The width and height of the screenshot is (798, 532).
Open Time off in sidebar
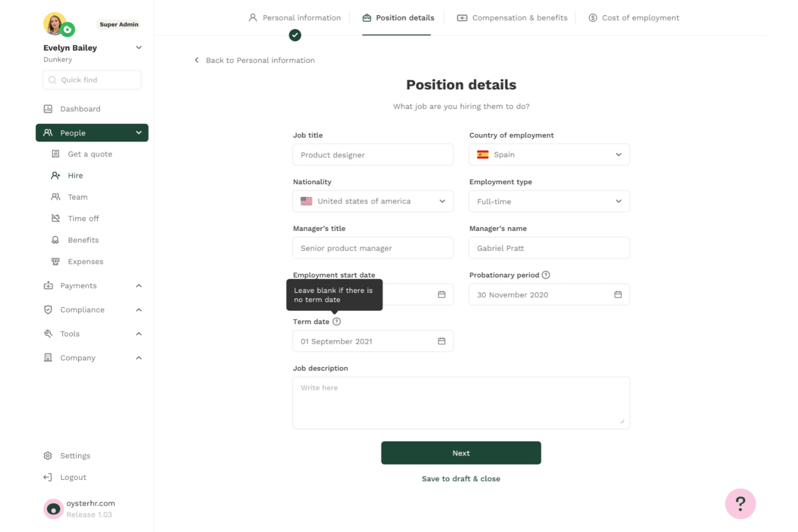[x=84, y=218]
